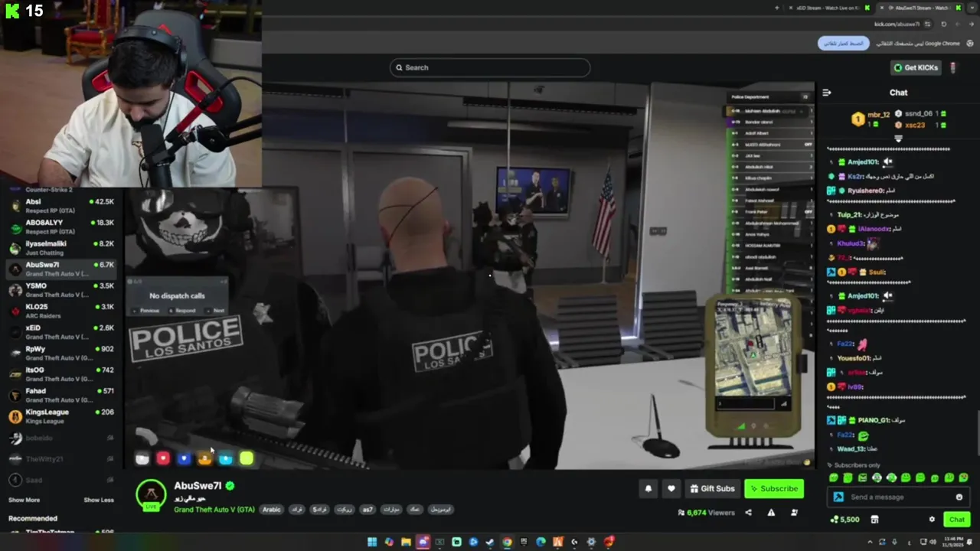The height and width of the screenshot is (551, 980).
Task: Open offline TheWitty21 channel in sidebar
Action: point(61,459)
